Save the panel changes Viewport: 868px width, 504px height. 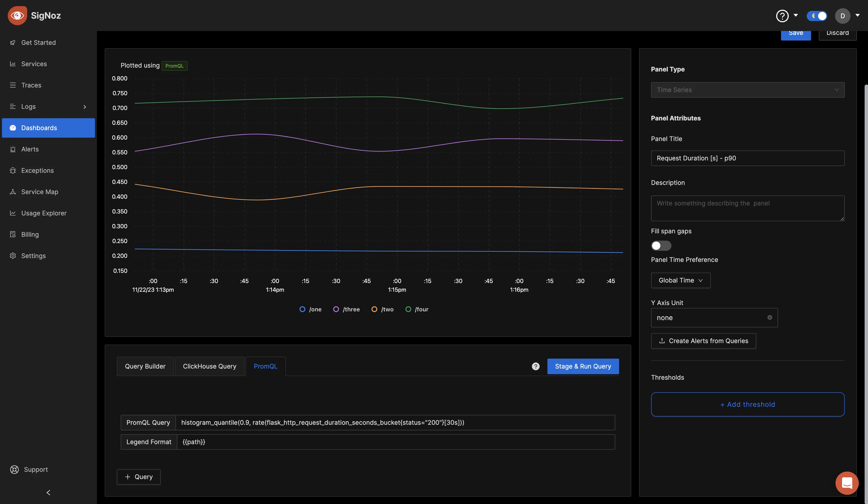click(x=796, y=34)
